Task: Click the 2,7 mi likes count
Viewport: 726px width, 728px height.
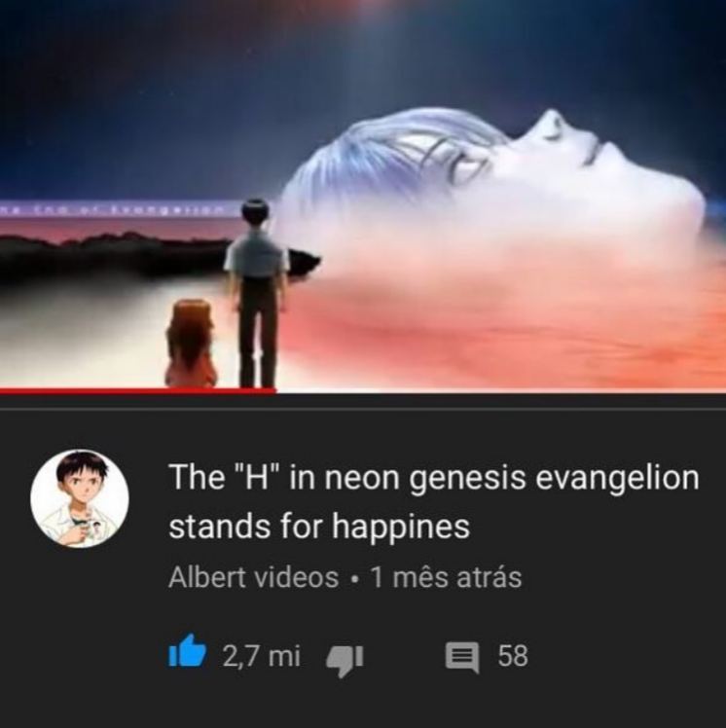Action: 262,656
